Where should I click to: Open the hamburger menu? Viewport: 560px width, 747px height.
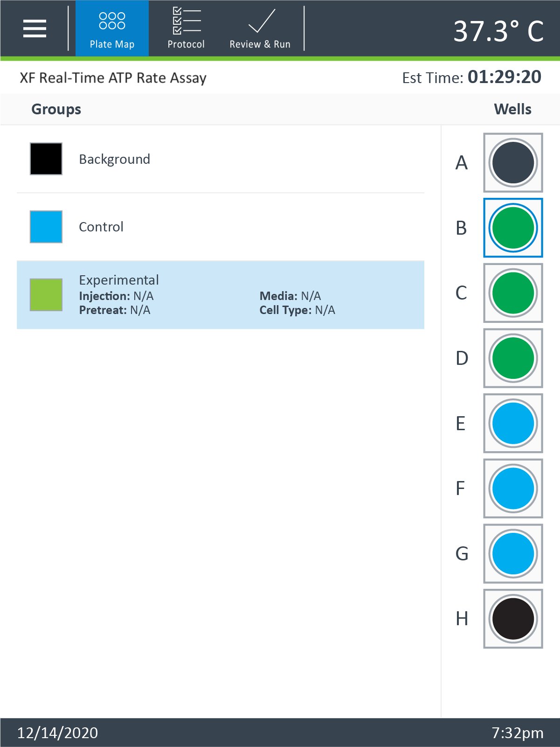[x=35, y=28]
